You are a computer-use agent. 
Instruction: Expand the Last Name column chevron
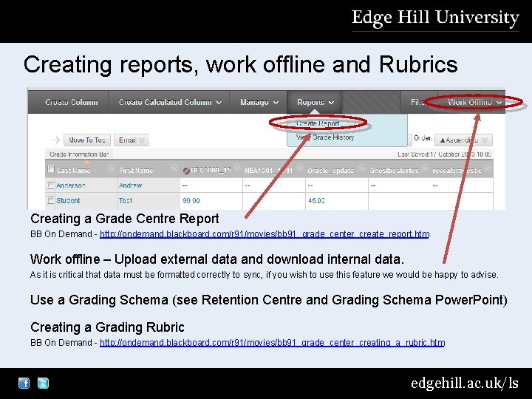tap(111, 168)
